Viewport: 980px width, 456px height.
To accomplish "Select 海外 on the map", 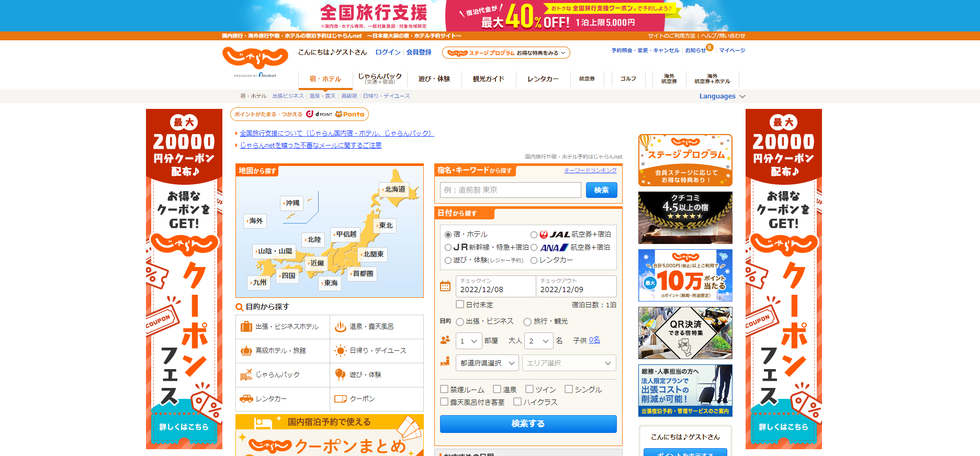I will coord(255,221).
